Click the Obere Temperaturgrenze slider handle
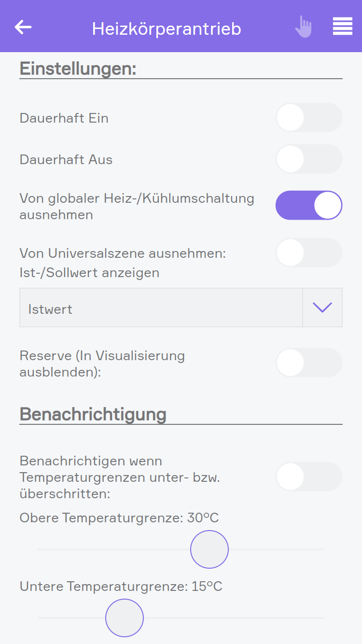This screenshot has width=362, height=644. 209,549
